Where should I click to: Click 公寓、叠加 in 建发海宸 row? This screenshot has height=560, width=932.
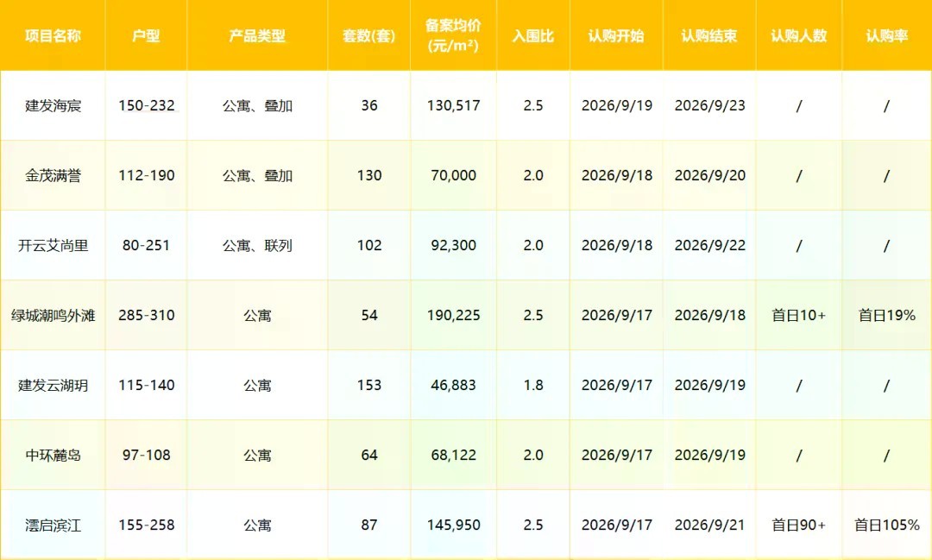(257, 106)
